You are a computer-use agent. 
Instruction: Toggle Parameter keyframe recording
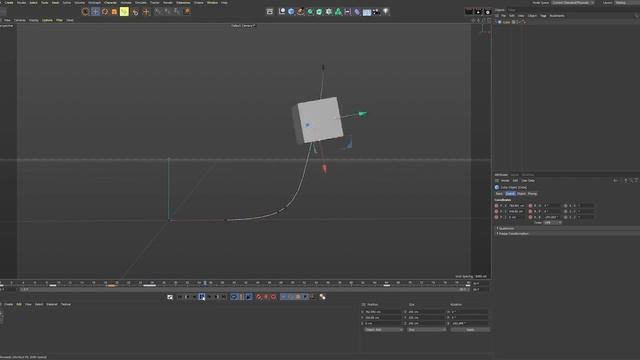click(x=305, y=297)
